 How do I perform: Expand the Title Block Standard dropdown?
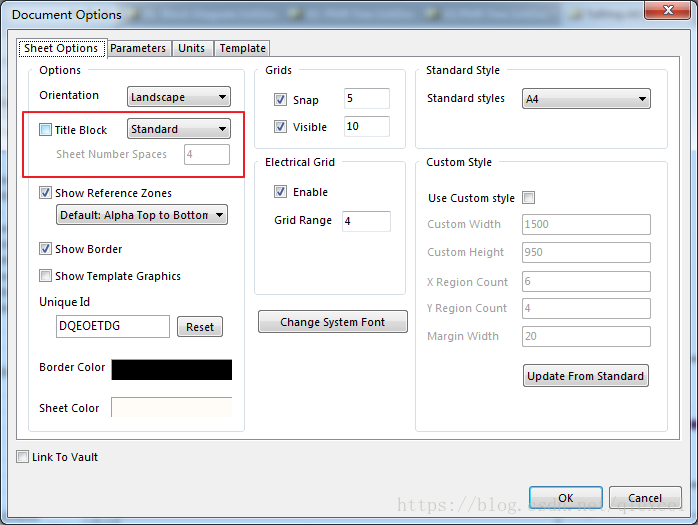pos(179,129)
